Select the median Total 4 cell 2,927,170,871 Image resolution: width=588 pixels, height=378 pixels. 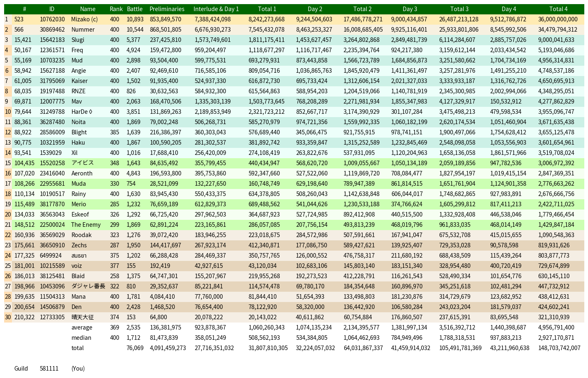[x=556, y=338]
